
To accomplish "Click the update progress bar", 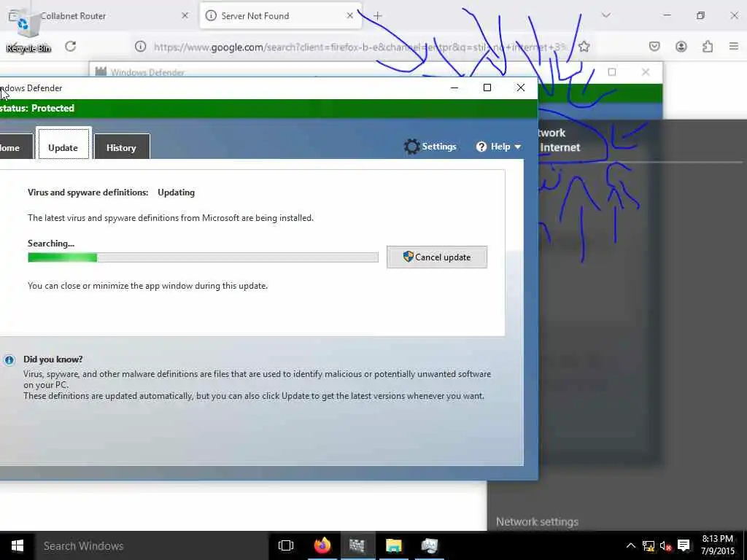I will (203, 257).
